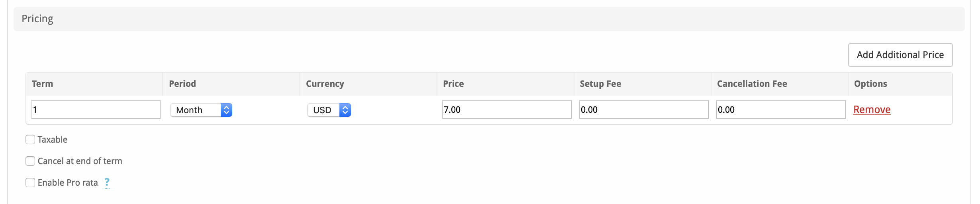The width and height of the screenshot is (980, 204).
Task: Click the Currency column header
Action: (325, 84)
